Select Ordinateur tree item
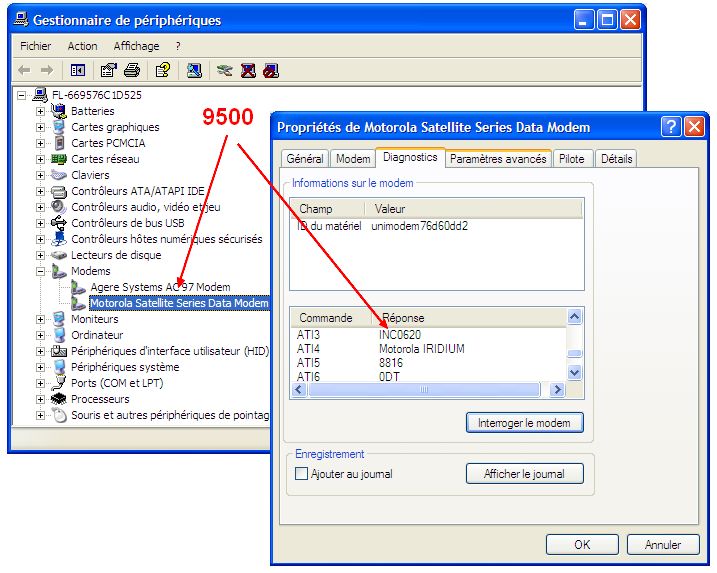The width and height of the screenshot is (717, 573). pos(97,335)
